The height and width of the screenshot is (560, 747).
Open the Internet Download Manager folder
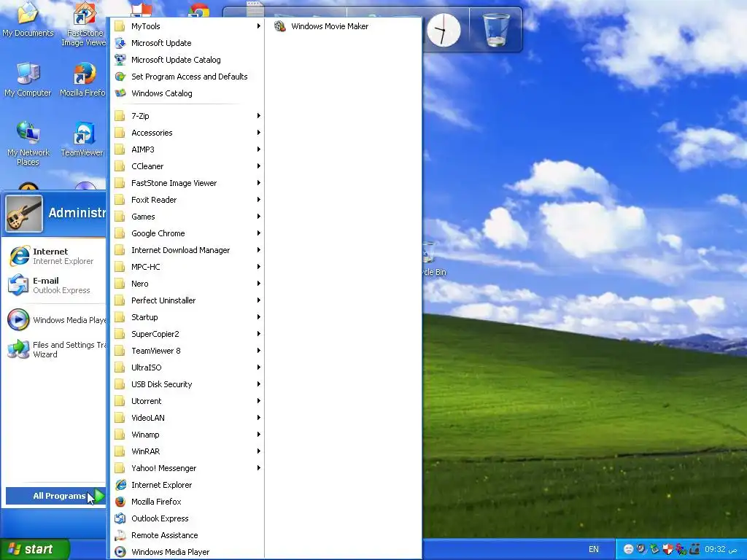tap(186, 250)
